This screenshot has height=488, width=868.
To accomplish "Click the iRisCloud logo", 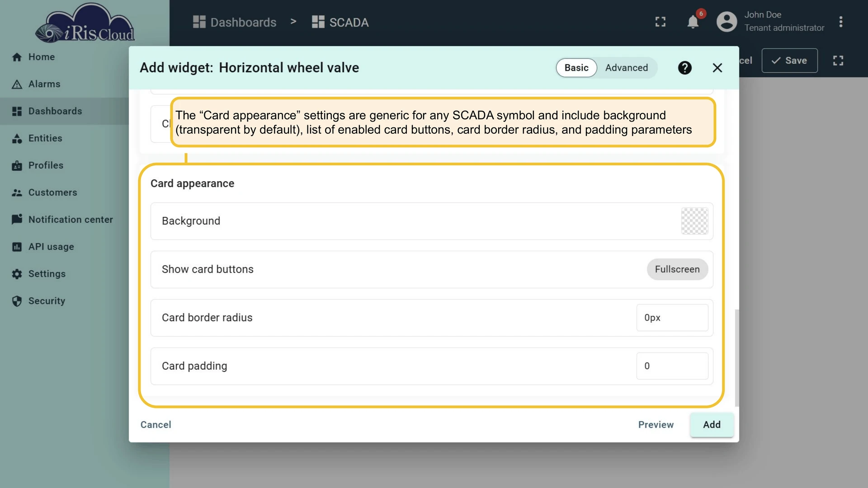I will click(x=85, y=23).
